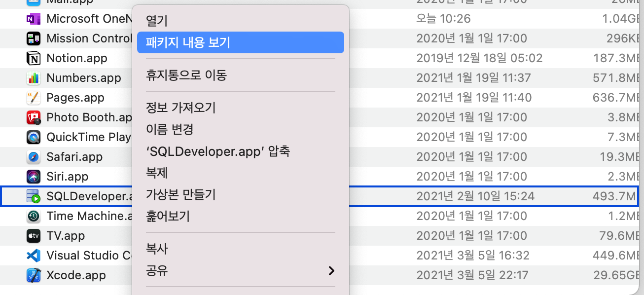Click the 571.8MB size value
This screenshot has width=644, height=295.
click(615, 78)
